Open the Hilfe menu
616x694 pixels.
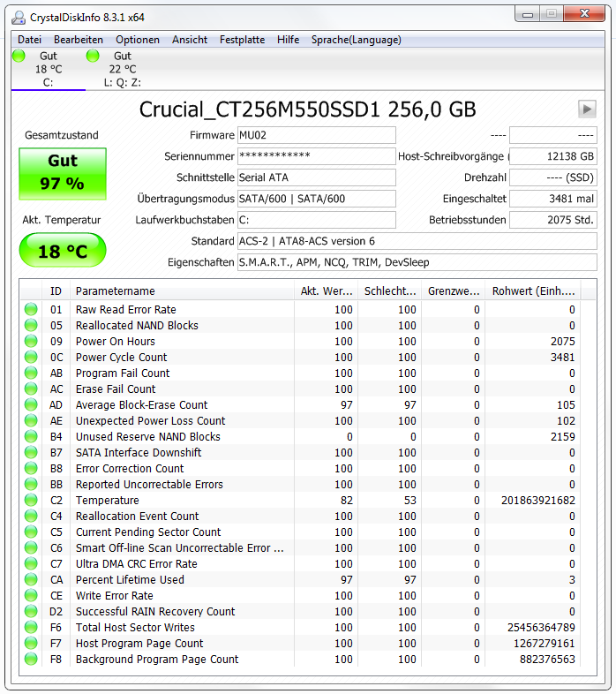click(288, 40)
